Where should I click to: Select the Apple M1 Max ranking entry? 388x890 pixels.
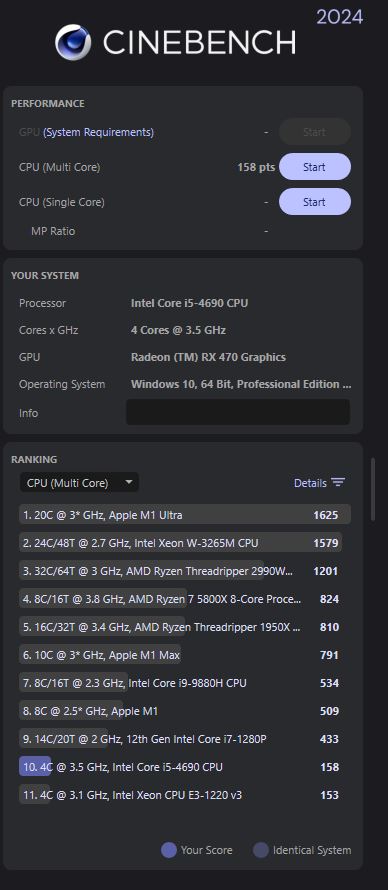(185, 654)
